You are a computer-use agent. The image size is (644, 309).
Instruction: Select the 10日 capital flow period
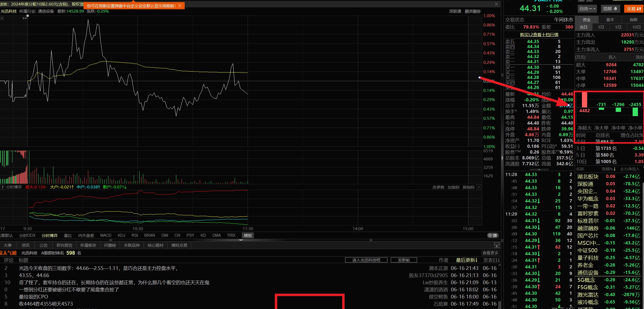pos(636,27)
